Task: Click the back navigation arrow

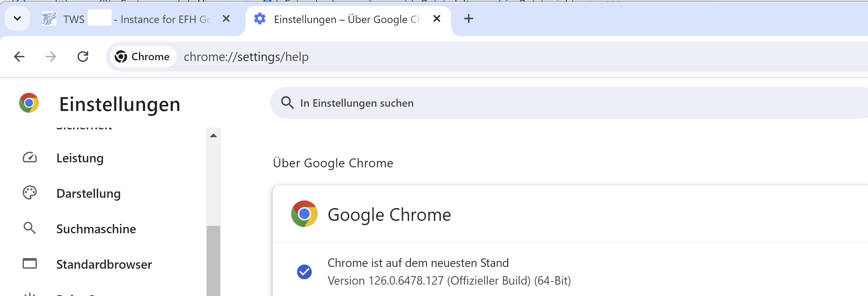Action: [19, 57]
